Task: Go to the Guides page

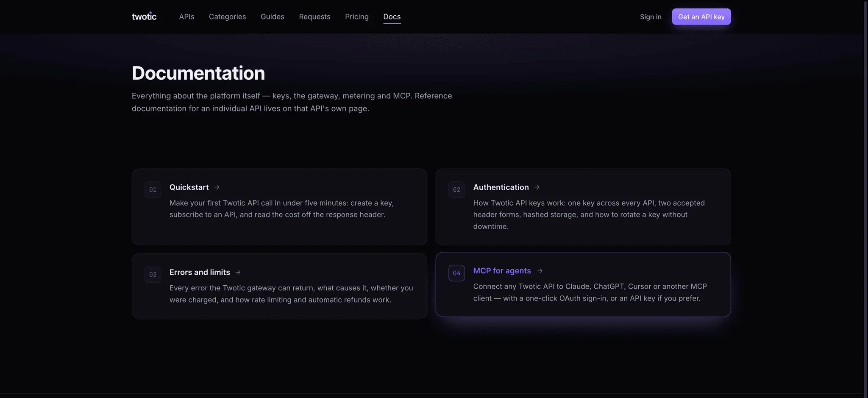Action: pyautogui.click(x=272, y=17)
